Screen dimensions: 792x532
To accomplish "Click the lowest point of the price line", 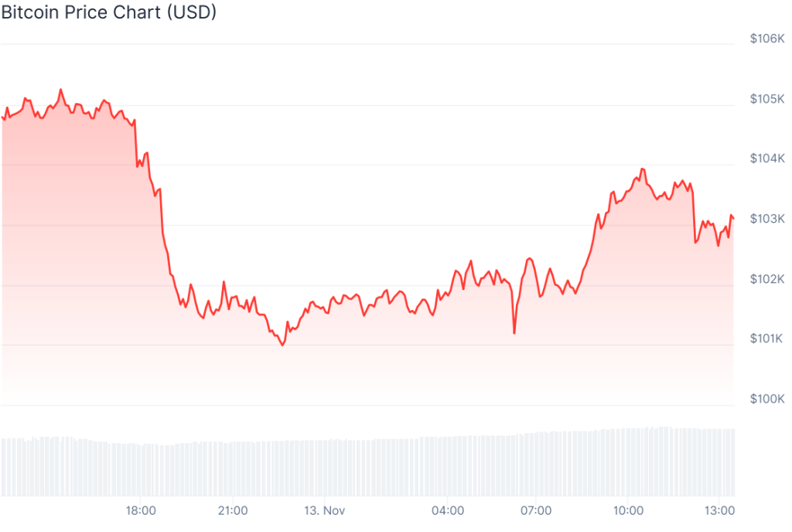I will point(282,345).
